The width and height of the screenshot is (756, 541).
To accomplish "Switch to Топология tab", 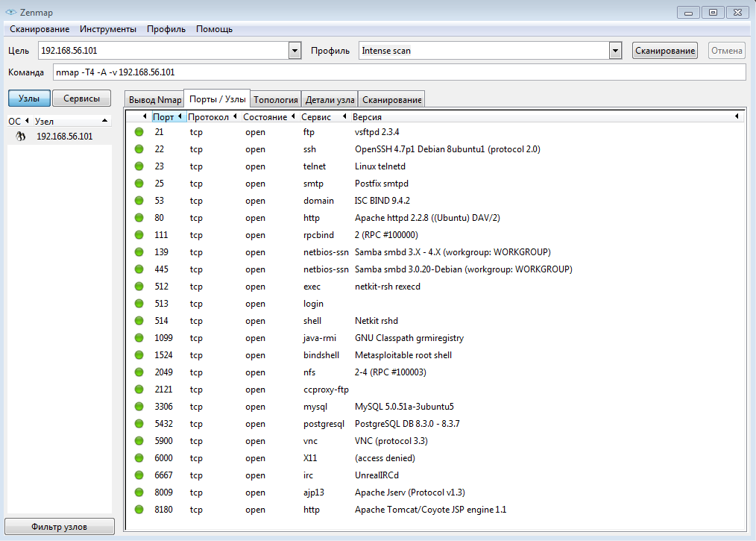I will pyautogui.click(x=276, y=99).
